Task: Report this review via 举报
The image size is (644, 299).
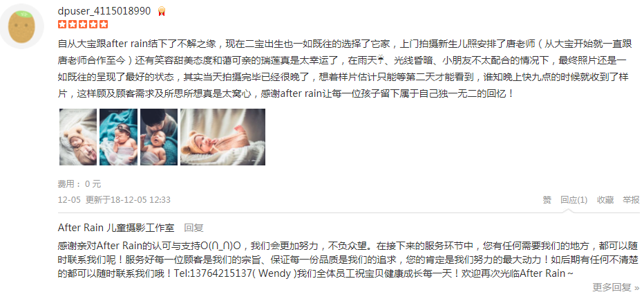Action: pyautogui.click(x=631, y=200)
